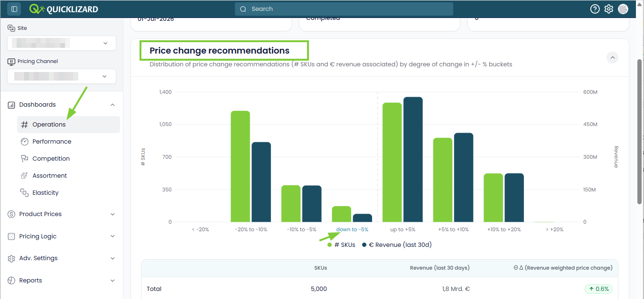This screenshot has width=644, height=299.
Task: Collapse the Dashboards section chevron
Action: 112,105
